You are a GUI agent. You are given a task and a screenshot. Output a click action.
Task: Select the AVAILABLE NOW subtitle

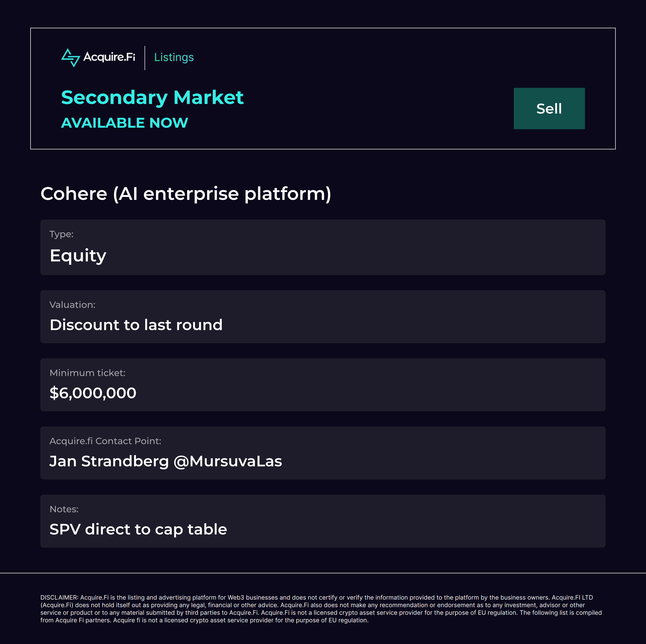[124, 123]
